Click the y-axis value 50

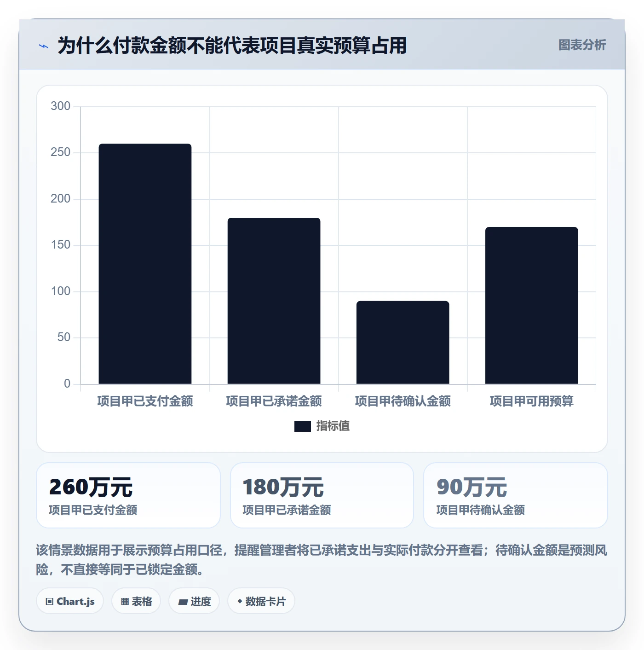point(64,337)
